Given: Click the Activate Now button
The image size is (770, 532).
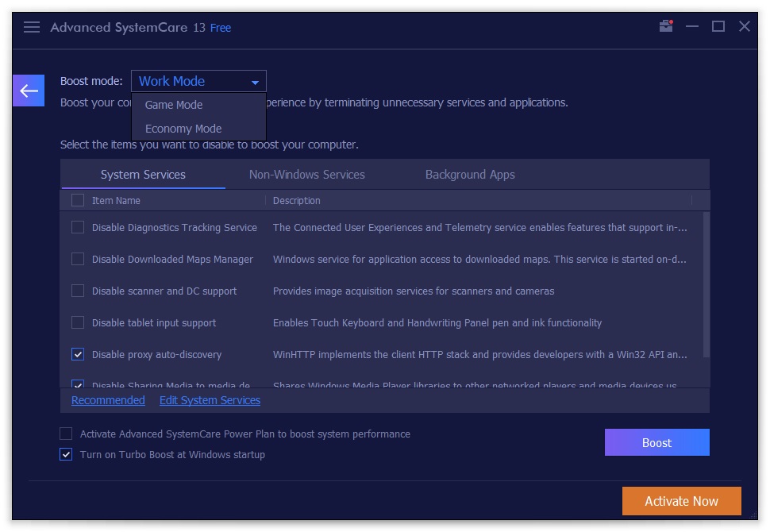Looking at the screenshot, I should point(680,501).
